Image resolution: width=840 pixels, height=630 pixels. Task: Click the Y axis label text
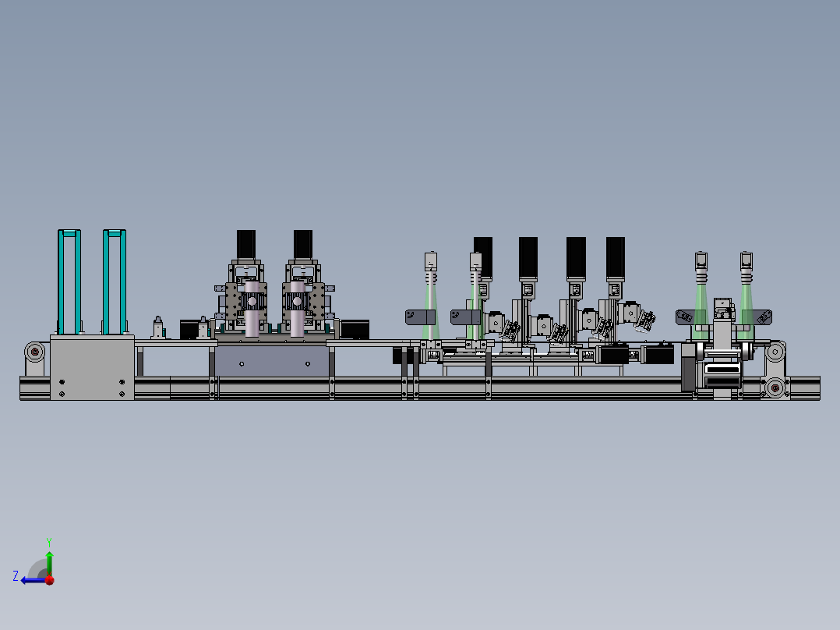click(x=49, y=540)
